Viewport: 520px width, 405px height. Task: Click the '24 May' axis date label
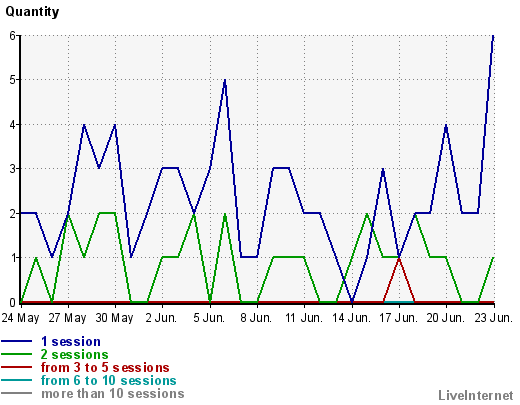coord(20,318)
